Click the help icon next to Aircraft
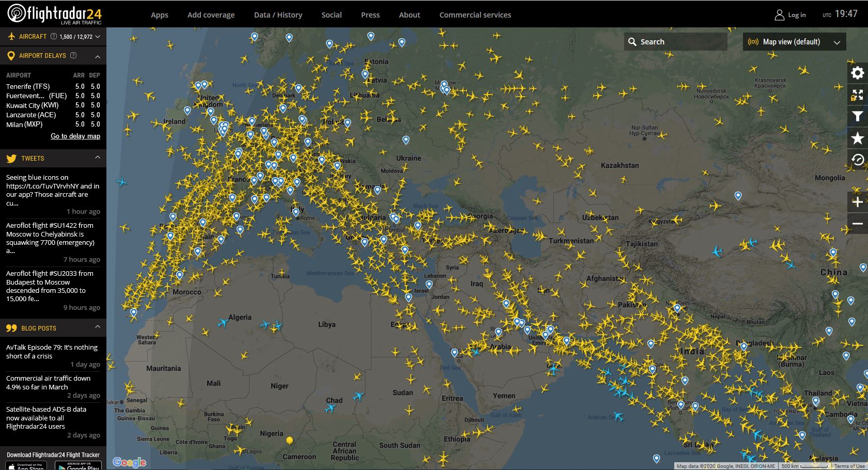The image size is (868, 470). pos(53,37)
